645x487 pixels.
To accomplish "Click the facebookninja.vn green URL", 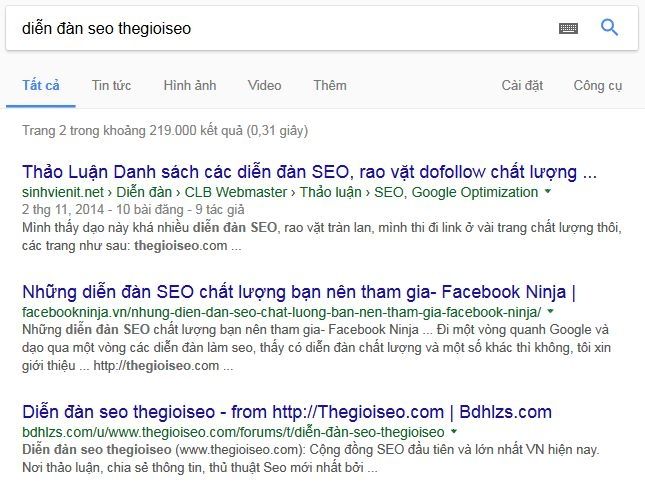I will 282,312.
